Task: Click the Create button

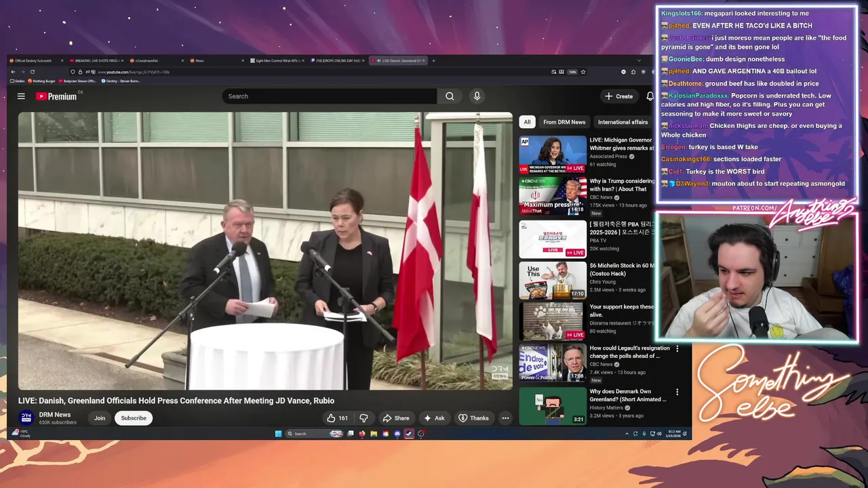Action: coord(619,96)
